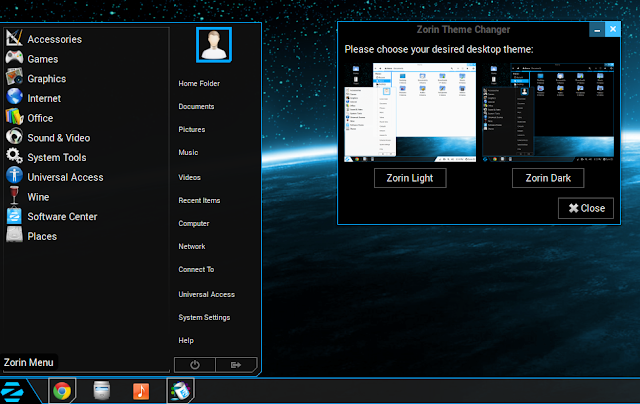Apply the Zorin Dark theme button
The image size is (640, 404).
coord(548,178)
